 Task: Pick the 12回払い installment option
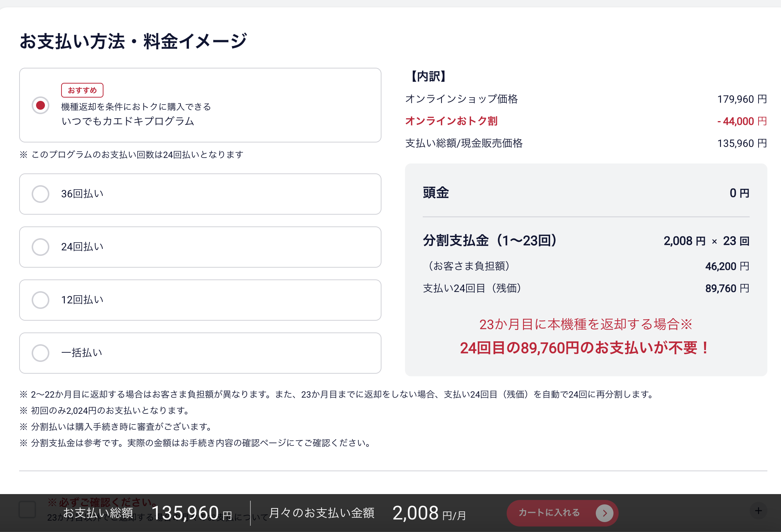click(x=41, y=300)
